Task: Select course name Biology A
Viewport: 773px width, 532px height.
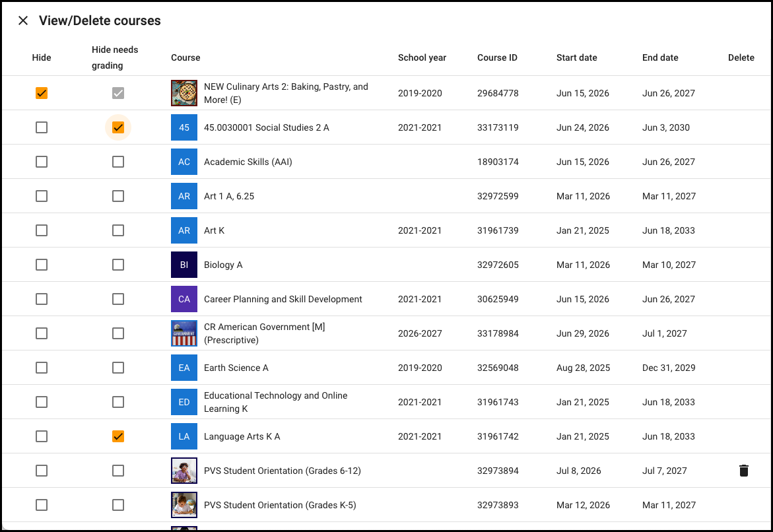Action: tap(223, 265)
